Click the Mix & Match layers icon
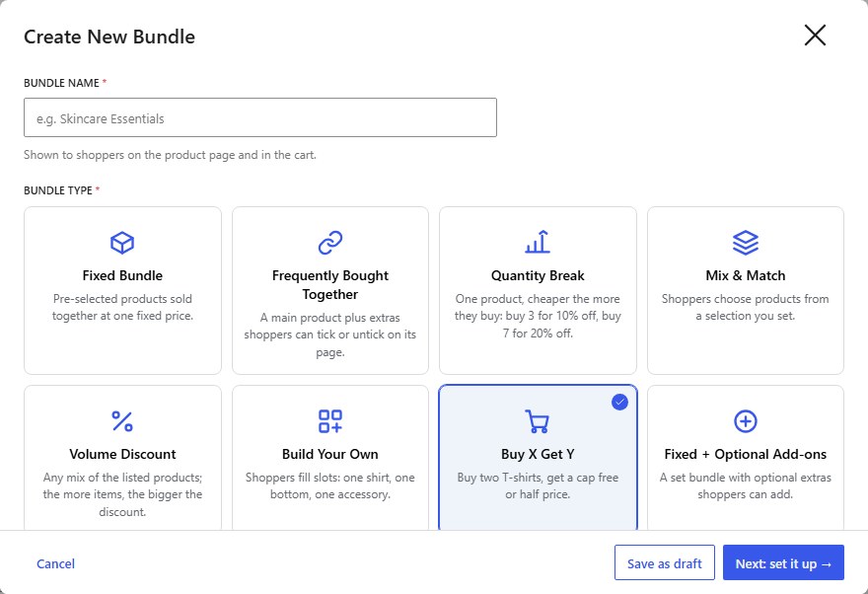Screen dimensions: 868x594 click(745, 243)
